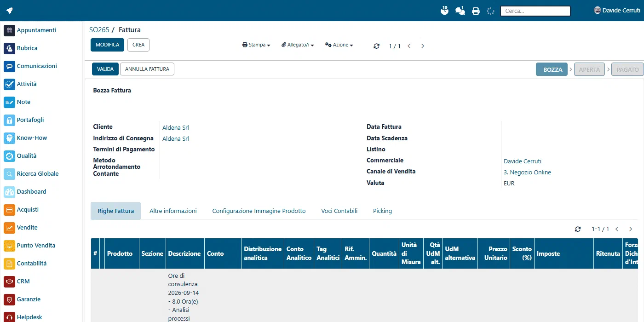Open Portafogli lock icon
This screenshot has width=644, height=322.
10,120
